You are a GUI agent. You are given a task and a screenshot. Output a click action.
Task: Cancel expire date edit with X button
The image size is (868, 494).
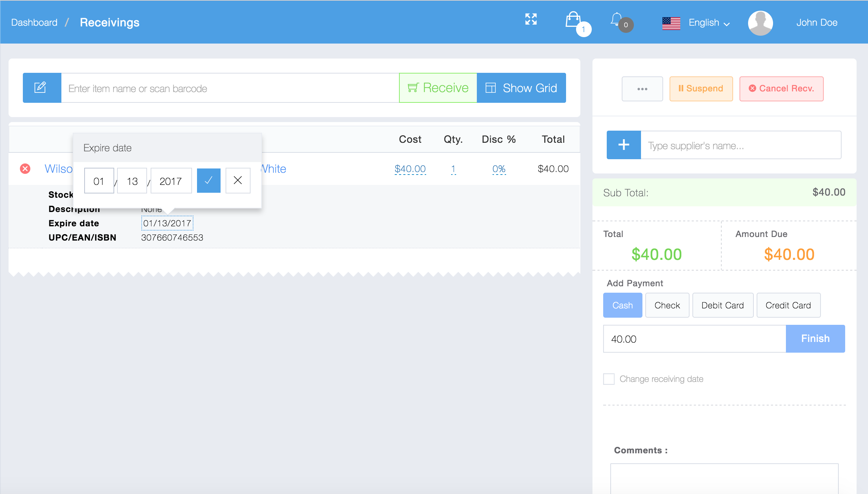(x=238, y=181)
